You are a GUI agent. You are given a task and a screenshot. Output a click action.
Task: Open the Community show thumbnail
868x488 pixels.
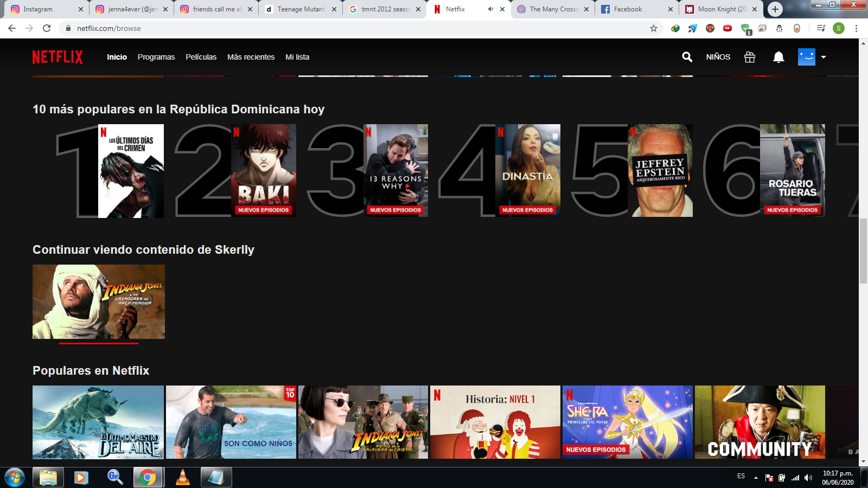[759, 422]
